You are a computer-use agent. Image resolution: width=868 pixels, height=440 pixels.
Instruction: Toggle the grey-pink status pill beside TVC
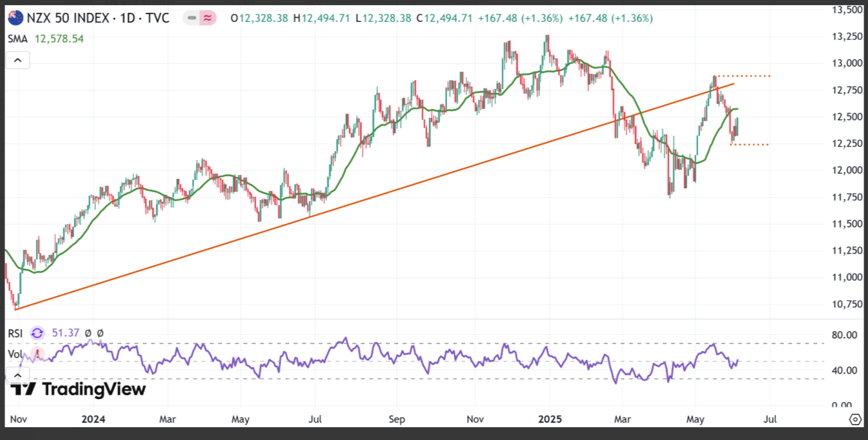click(200, 18)
